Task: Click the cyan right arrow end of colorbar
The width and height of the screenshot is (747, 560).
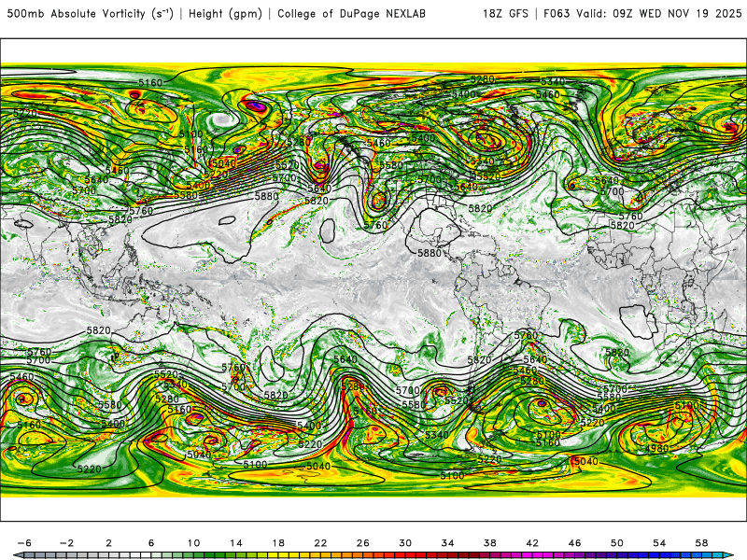Action: pyautogui.click(x=729, y=555)
